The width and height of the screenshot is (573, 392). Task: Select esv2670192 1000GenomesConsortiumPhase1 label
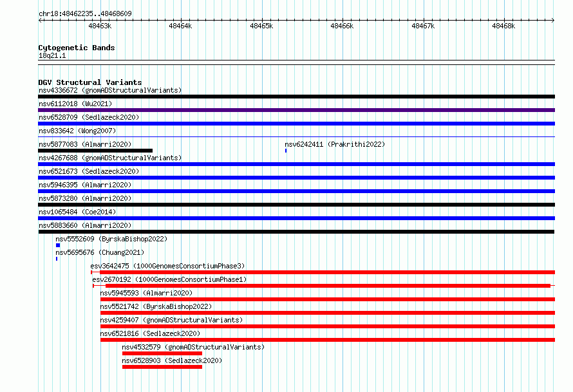169,279
